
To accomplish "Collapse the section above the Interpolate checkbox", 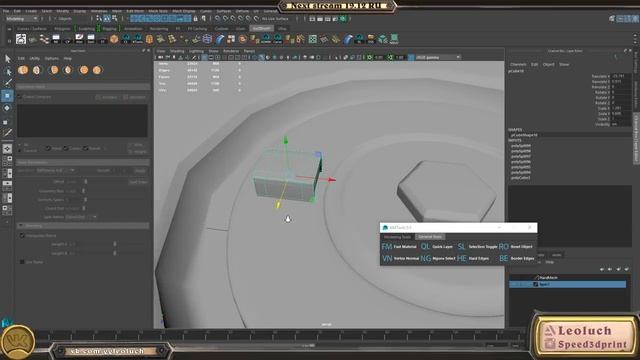I will pos(83,226).
